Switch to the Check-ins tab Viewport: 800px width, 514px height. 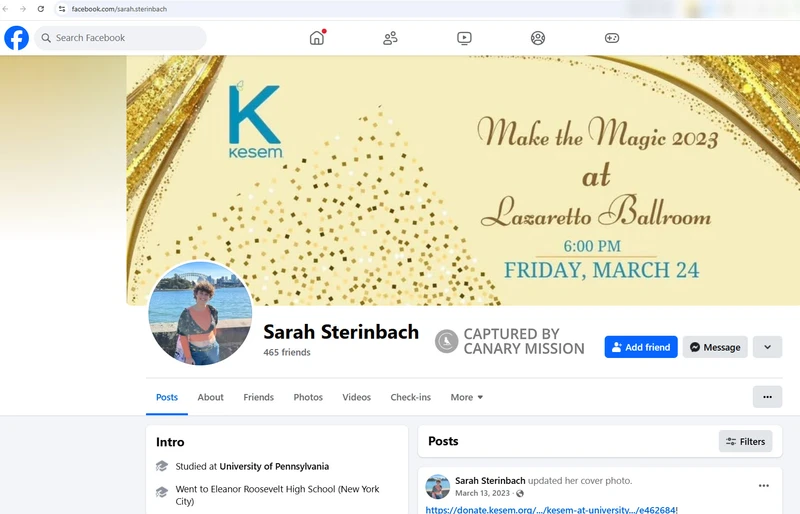411,397
